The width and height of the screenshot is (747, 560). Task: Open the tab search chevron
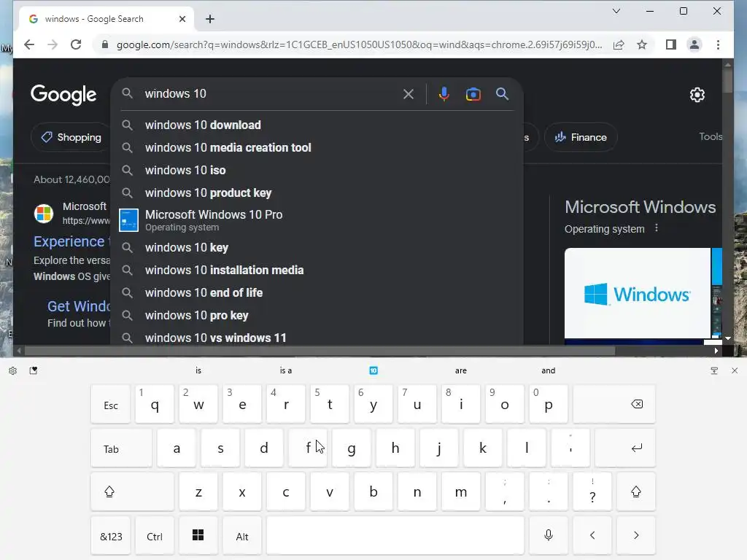(x=616, y=11)
